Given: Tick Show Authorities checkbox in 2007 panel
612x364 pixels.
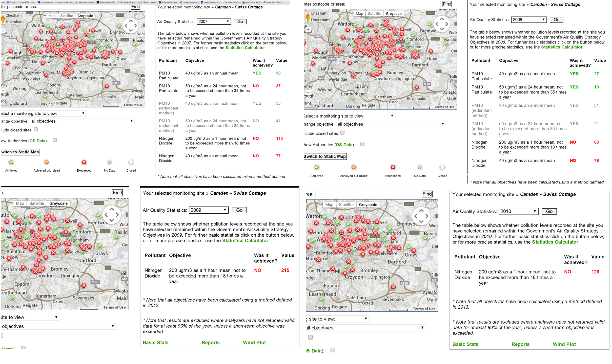Looking at the screenshot, I should 55,140.
